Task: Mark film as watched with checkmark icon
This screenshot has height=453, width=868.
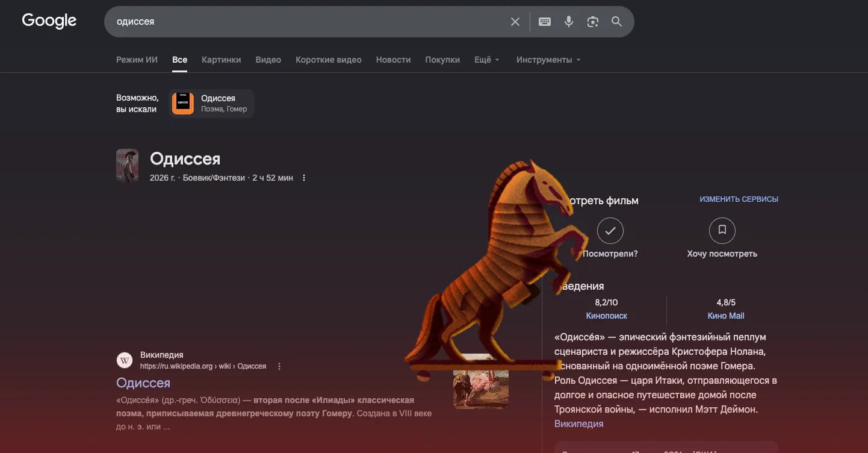Action: 610,231
